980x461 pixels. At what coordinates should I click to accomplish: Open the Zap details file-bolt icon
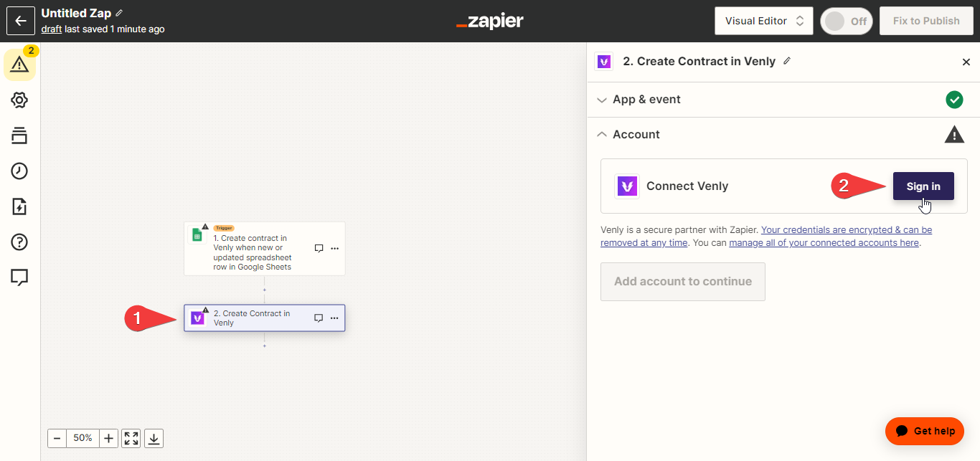point(19,206)
